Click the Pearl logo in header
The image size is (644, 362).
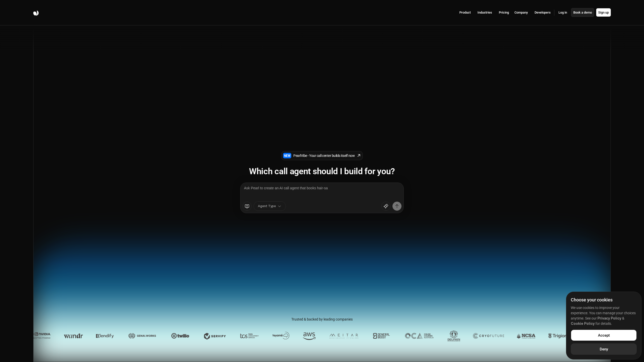point(36,13)
